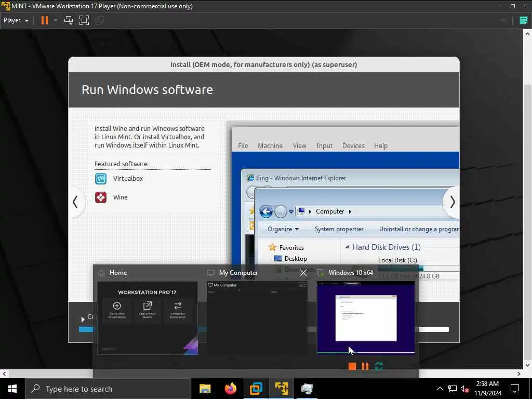
Task: Go to next installer slide
Action: coord(452,202)
